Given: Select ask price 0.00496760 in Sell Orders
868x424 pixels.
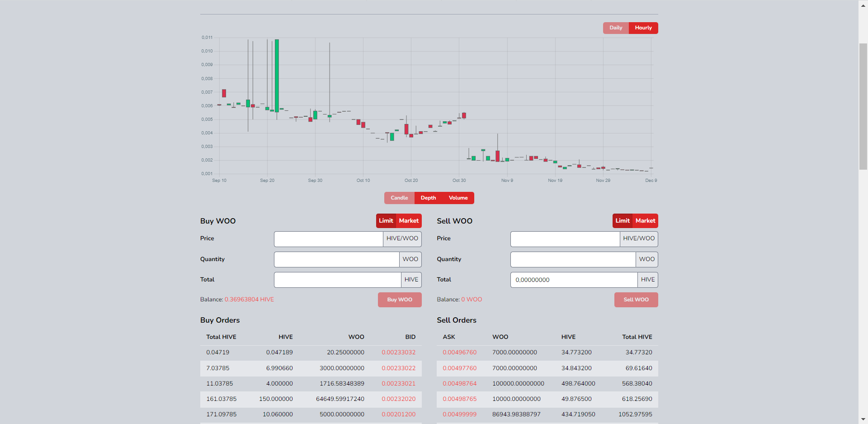Looking at the screenshot, I should 459,353.
